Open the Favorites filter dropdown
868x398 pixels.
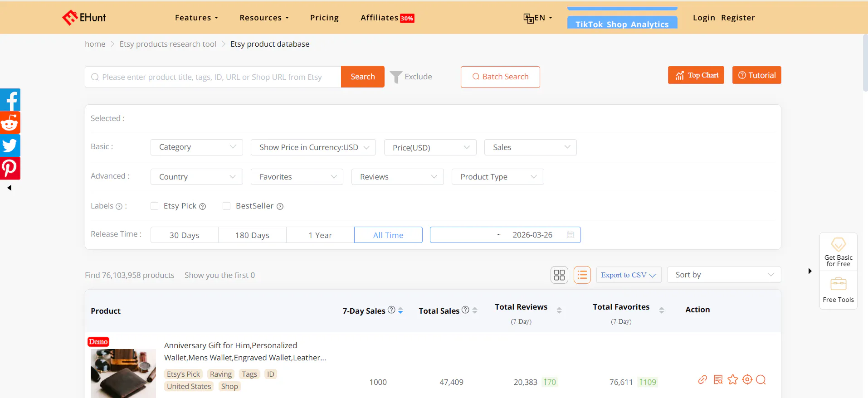[x=297, y=177]
